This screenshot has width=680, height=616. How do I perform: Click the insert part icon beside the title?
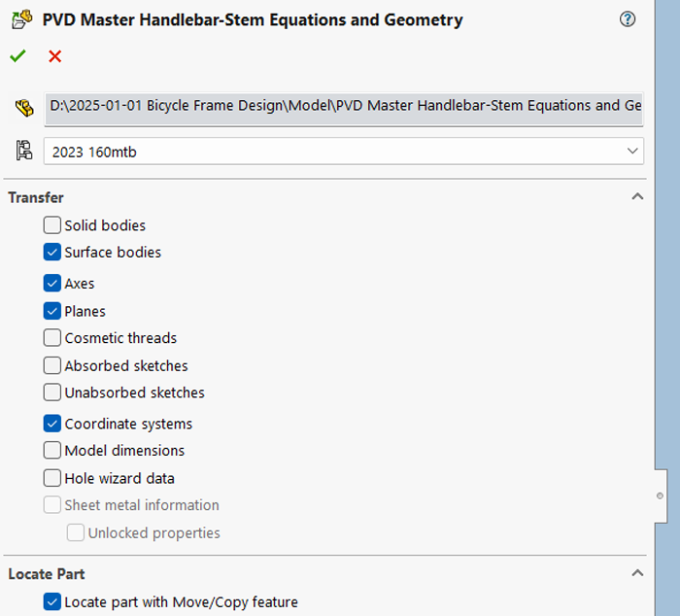[21, 19]
